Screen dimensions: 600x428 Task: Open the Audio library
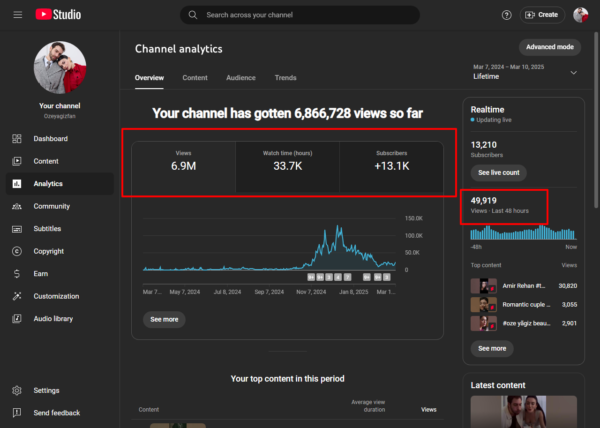point(54,319)
